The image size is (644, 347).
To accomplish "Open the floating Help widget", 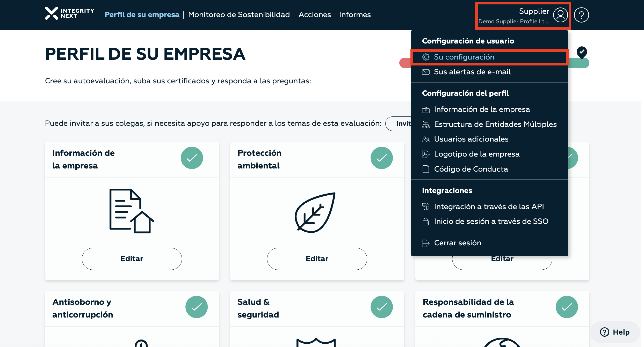I will [615, 332].
